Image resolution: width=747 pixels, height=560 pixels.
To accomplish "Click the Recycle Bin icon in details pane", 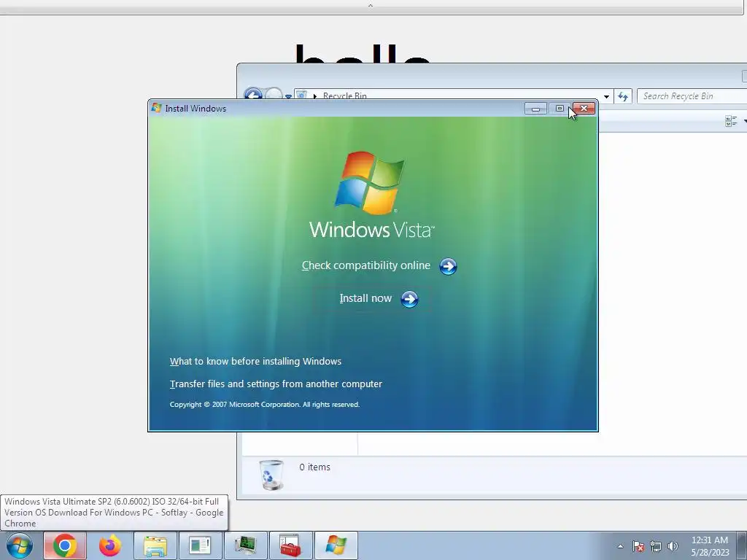I will pos(271,475).
